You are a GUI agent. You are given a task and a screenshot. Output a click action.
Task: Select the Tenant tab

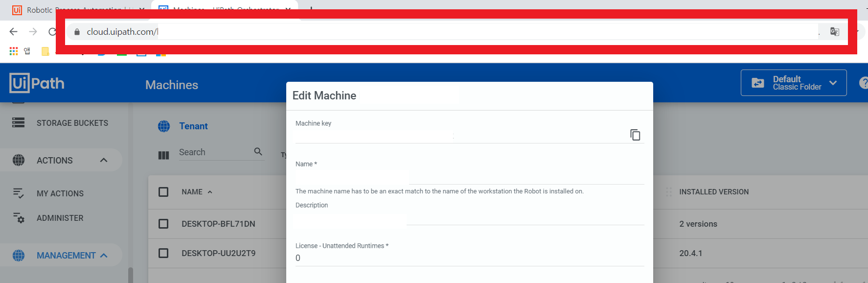click(x=193, y=126)
